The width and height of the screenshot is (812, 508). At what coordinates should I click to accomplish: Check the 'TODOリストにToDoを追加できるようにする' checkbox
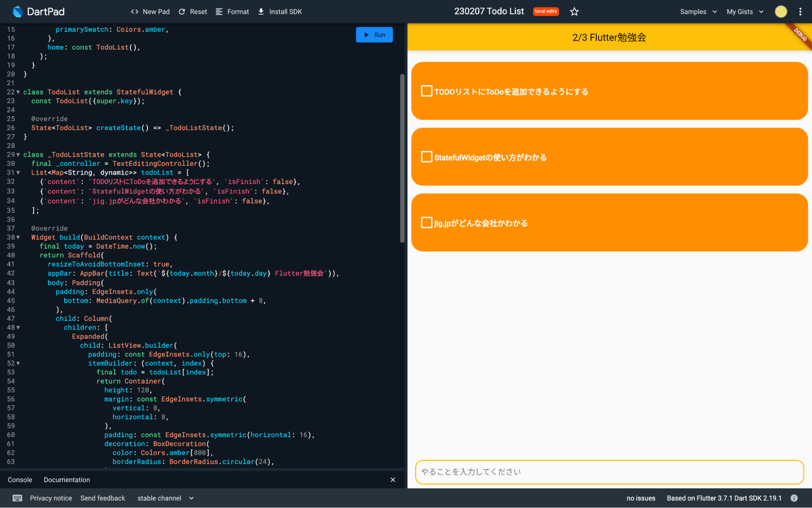click(x=427, y=91)
